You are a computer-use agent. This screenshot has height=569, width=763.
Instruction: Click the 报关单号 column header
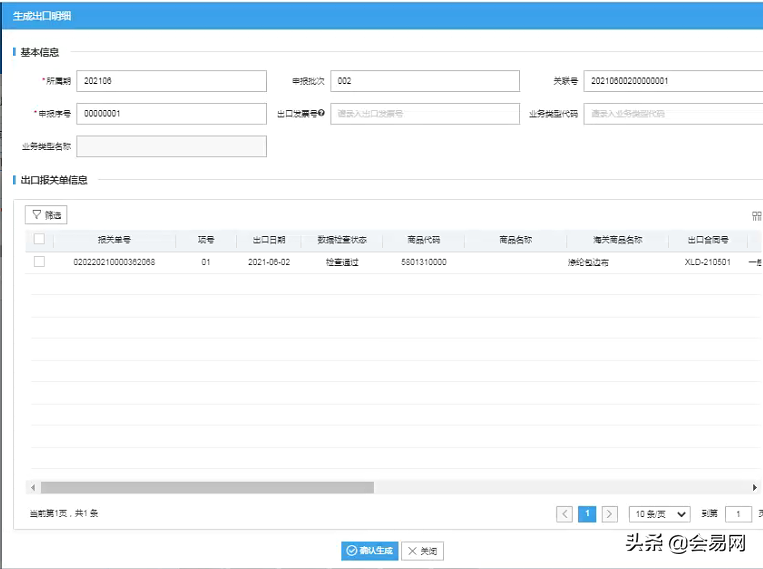click(114, 240)
